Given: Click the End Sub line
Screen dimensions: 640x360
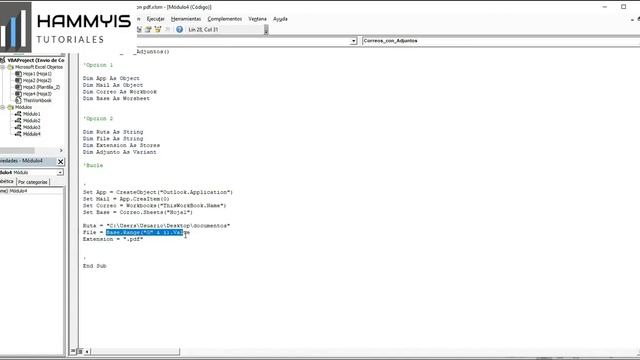Looking at the screenshot, I should (x=94, y=266).
